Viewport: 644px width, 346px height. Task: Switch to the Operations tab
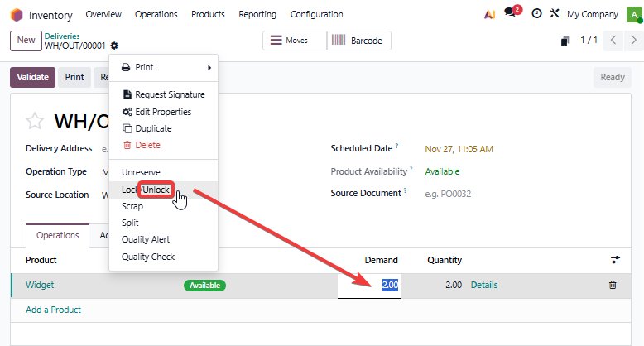click(x=57, y=235)
